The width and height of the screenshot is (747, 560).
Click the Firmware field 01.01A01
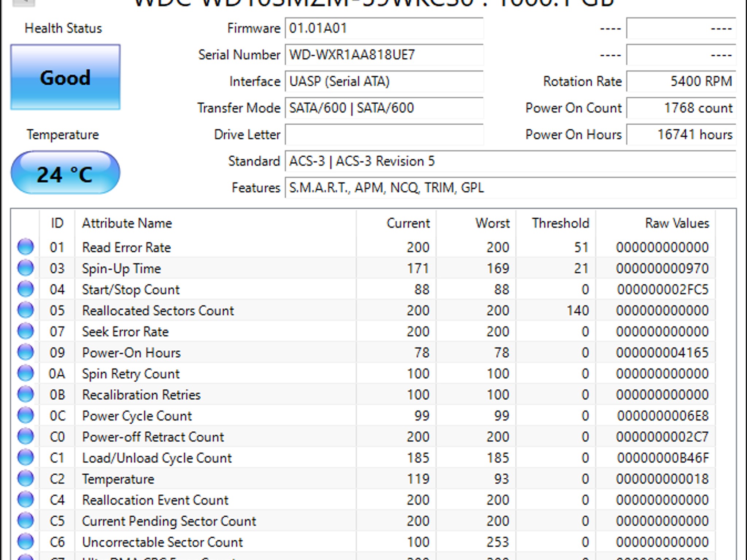tap(384, 28)
